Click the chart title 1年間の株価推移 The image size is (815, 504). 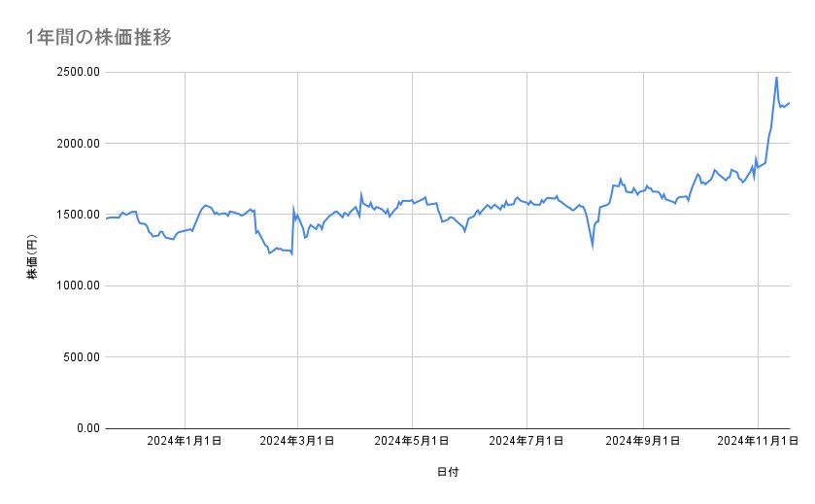100,38
